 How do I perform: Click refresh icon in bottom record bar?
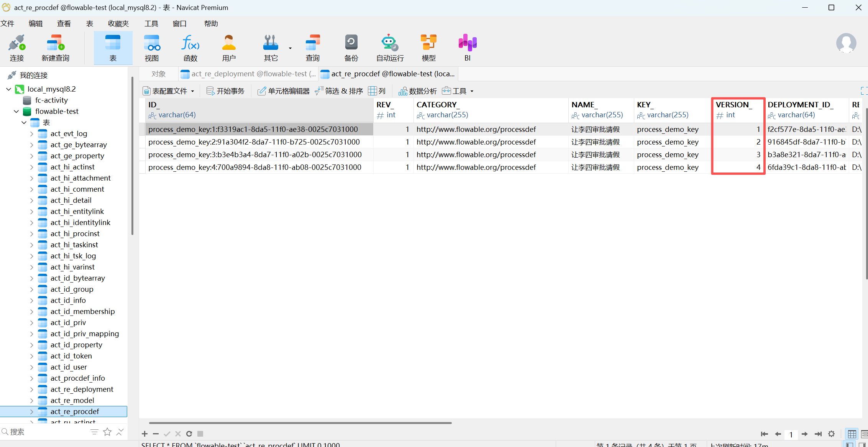click(189, 434)
